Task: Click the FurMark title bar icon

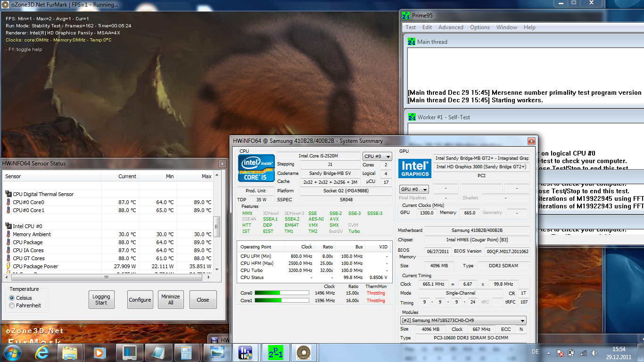Action: pyautogui.click(x=6, y=5)
